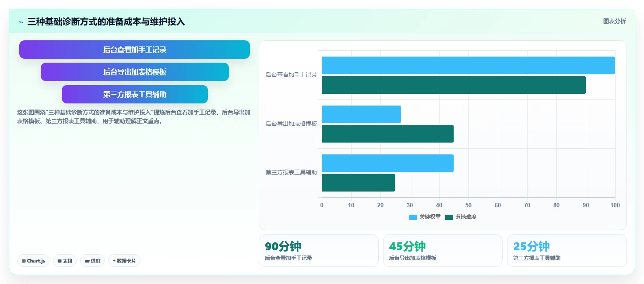Click blue bar for 后台查看加手工记录
The image size is (644, 284).
tap(468, 65)
